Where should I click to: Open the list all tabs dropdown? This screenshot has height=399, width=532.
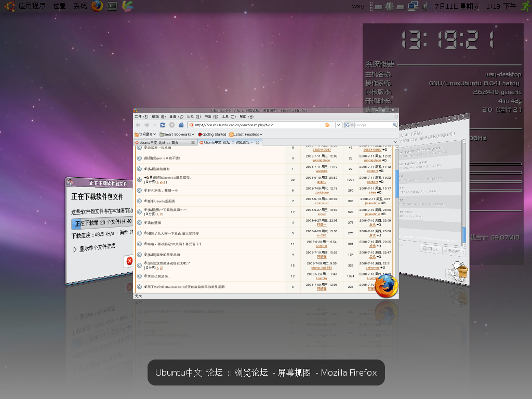[395, 142]
